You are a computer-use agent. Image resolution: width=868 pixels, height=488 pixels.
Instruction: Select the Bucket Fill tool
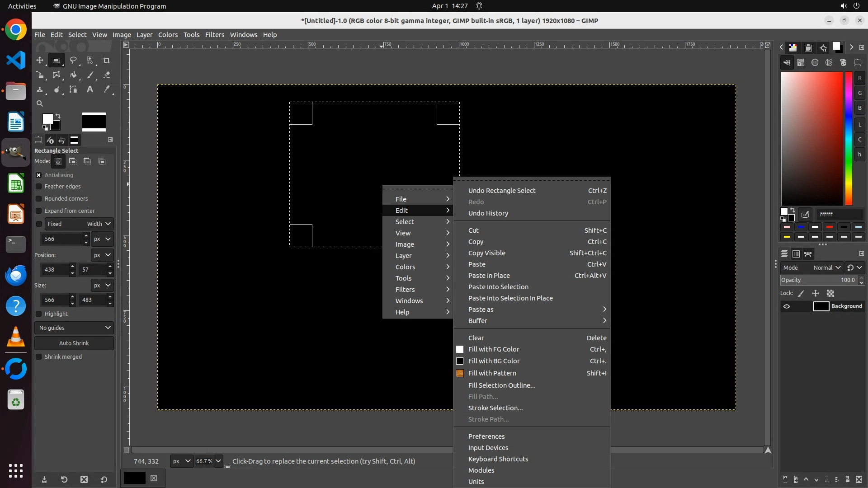73,75
